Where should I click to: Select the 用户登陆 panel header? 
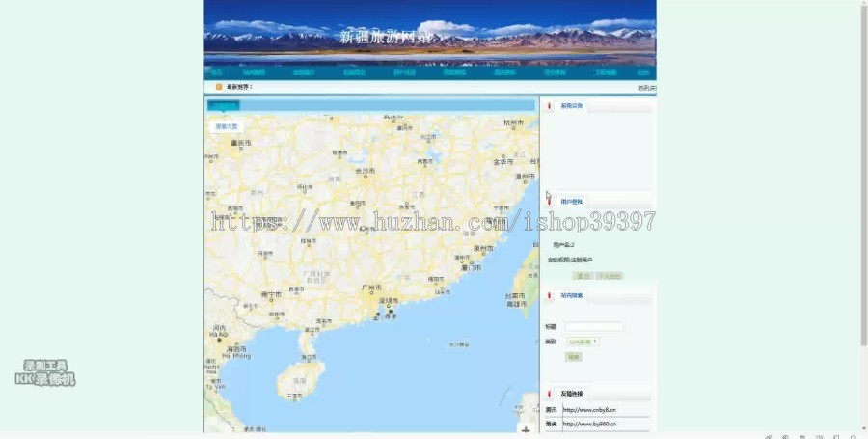point(572,202)
